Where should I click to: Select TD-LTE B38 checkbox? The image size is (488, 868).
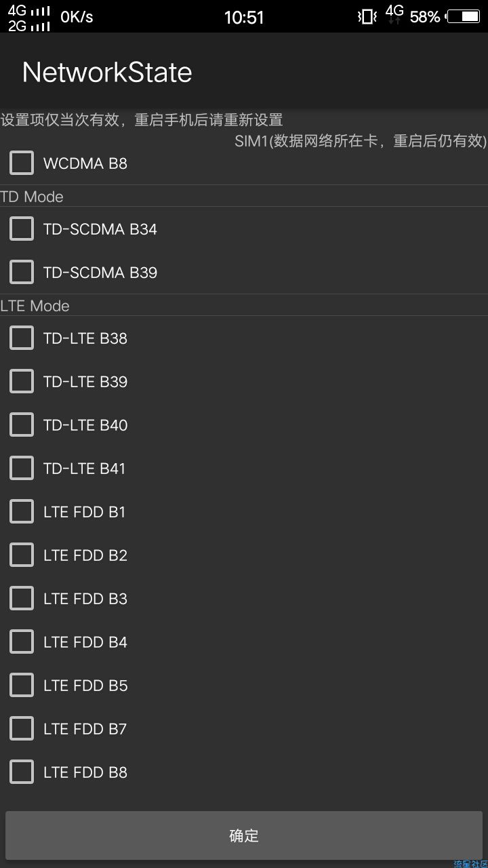[x=22, y=338]
